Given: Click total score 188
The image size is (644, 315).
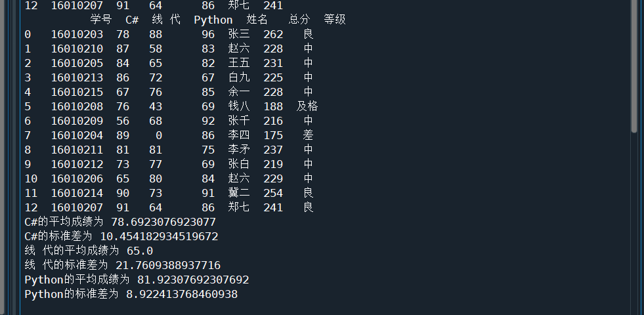Looking at the screenshot, I should point(273,106).
